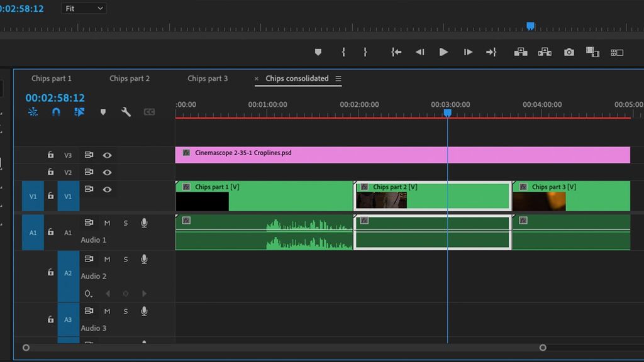Hide track V3 output using the eye icon
This screenshot has height=362, width=644.
coord(107,155)
